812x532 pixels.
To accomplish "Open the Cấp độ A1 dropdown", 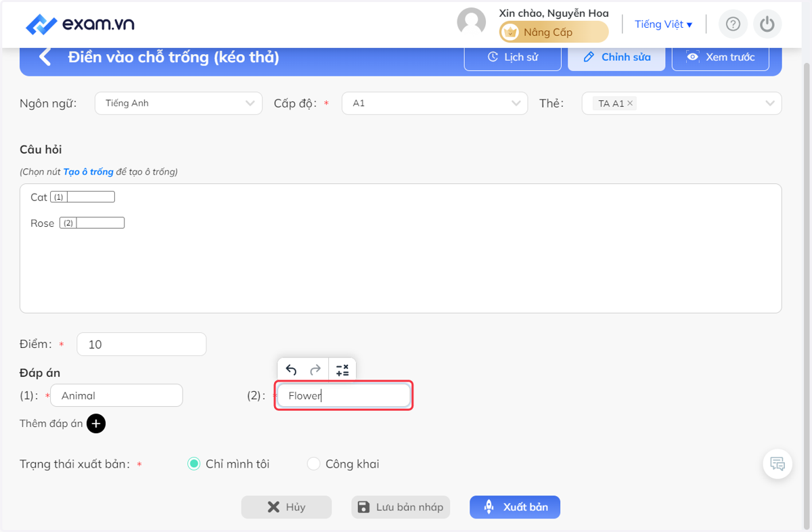I will coord(434,104).
